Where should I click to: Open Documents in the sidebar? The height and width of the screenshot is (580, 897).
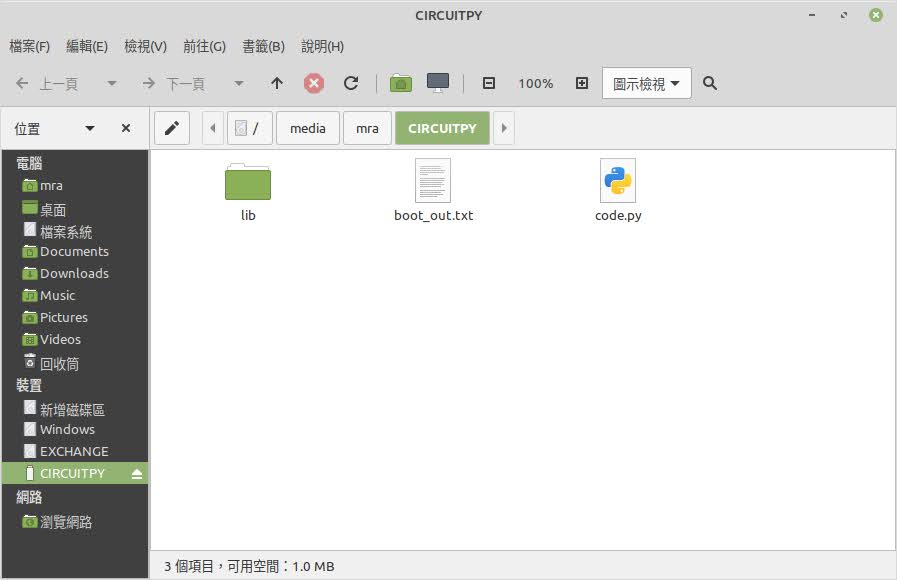(x=74, y=251)
